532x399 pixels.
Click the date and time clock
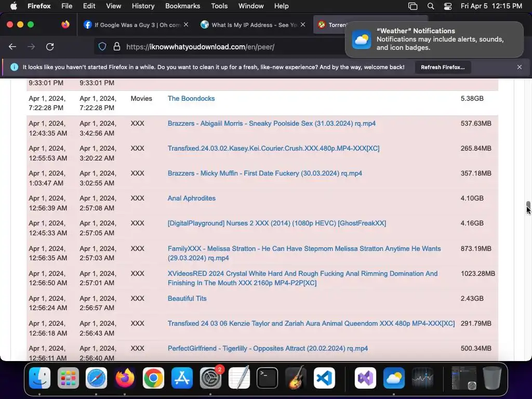click(x=491, y=6)
